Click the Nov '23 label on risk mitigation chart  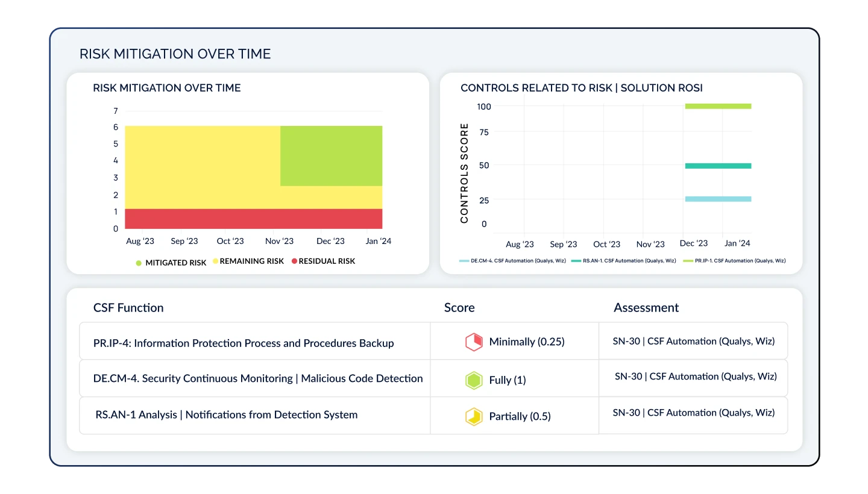[x=280, y=241]
